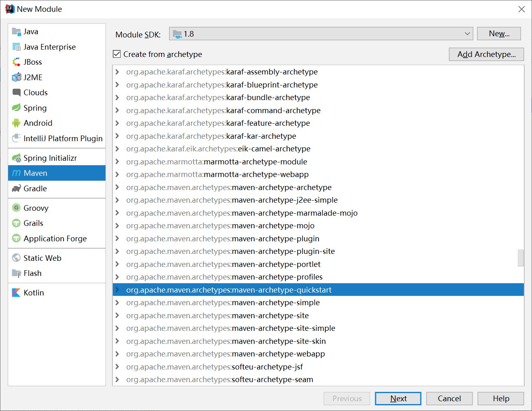The image size is (532, 411).
Task: Click the IntelliJ Platform Plugin icon
Action: (x=16, y=138)
